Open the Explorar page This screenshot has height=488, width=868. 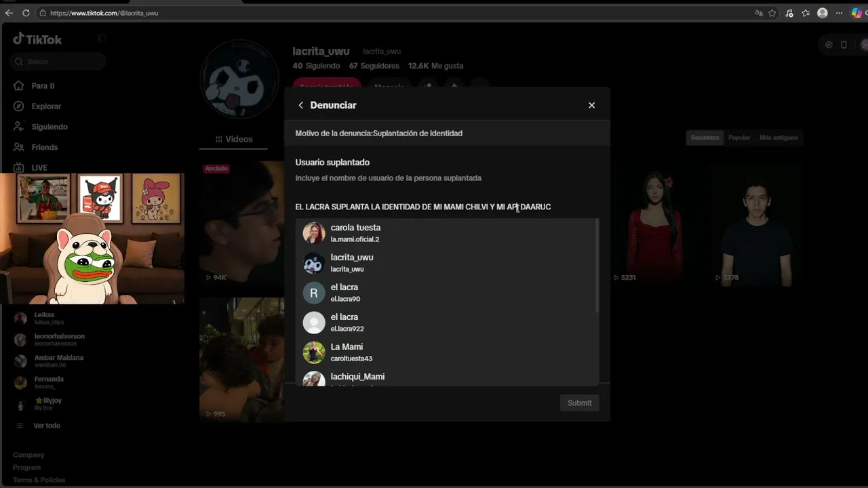(46, 106)
